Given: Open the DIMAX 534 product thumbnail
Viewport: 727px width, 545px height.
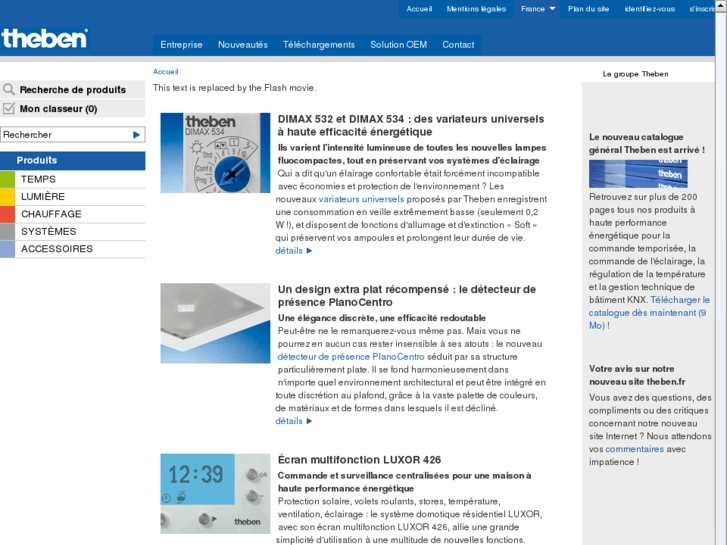Looking at the screenshot, I should click(x=215, y=153).
